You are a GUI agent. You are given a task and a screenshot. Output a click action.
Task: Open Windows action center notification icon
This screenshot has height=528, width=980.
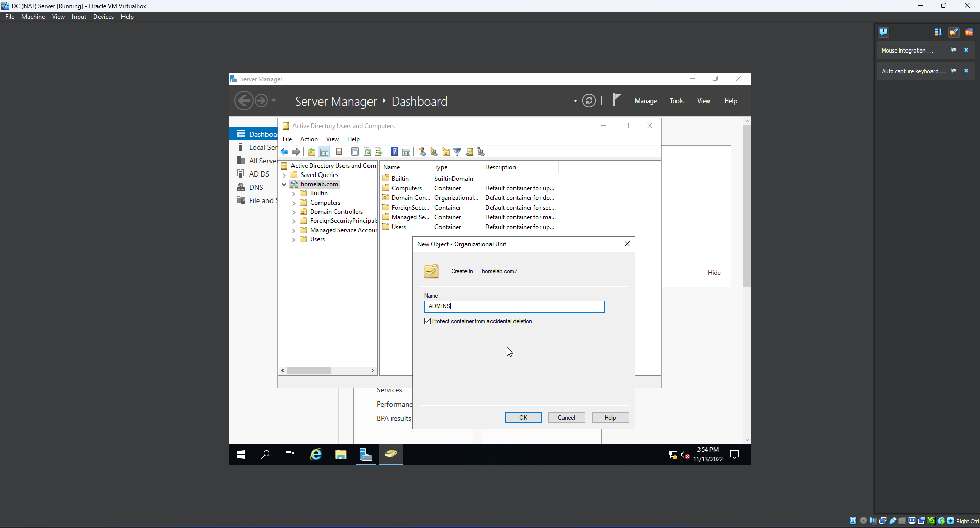(734, 455)
